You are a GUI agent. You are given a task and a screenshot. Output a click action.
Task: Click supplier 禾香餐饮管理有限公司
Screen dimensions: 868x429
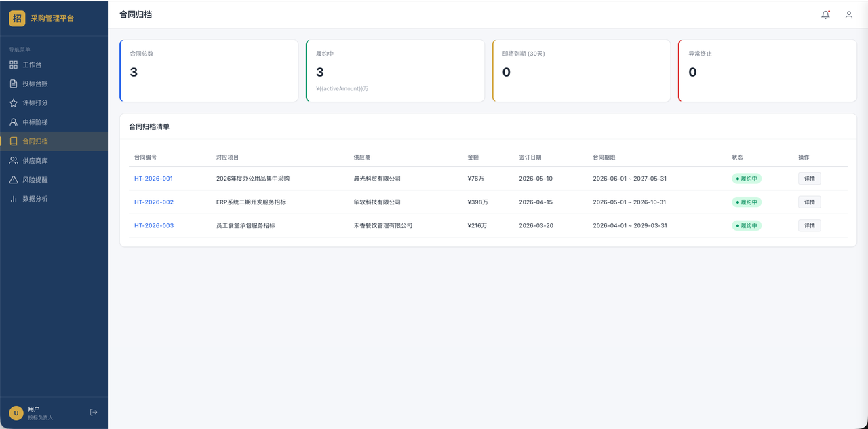(383, 225)
